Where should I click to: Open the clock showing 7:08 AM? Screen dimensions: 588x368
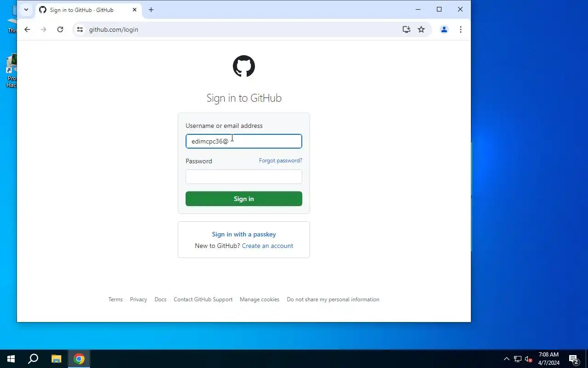pos(549,359)
